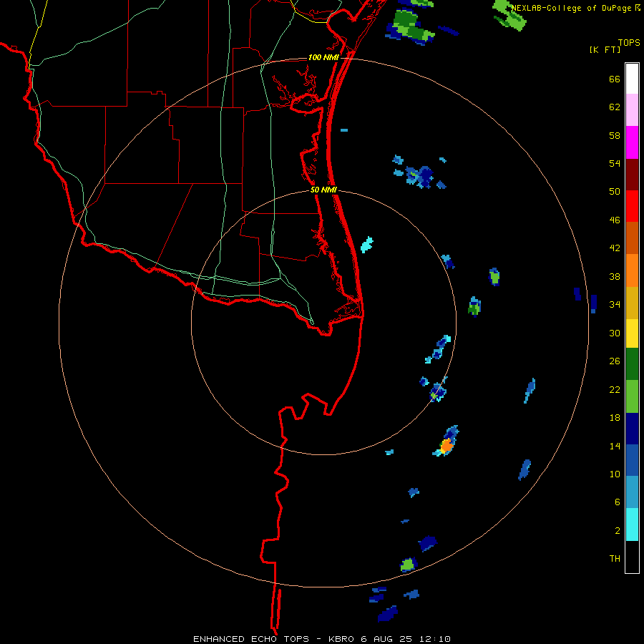This screenshot has width=644, height=644.
Task: Click the light green 22 kft legend swatch
Action: (632, 396)
